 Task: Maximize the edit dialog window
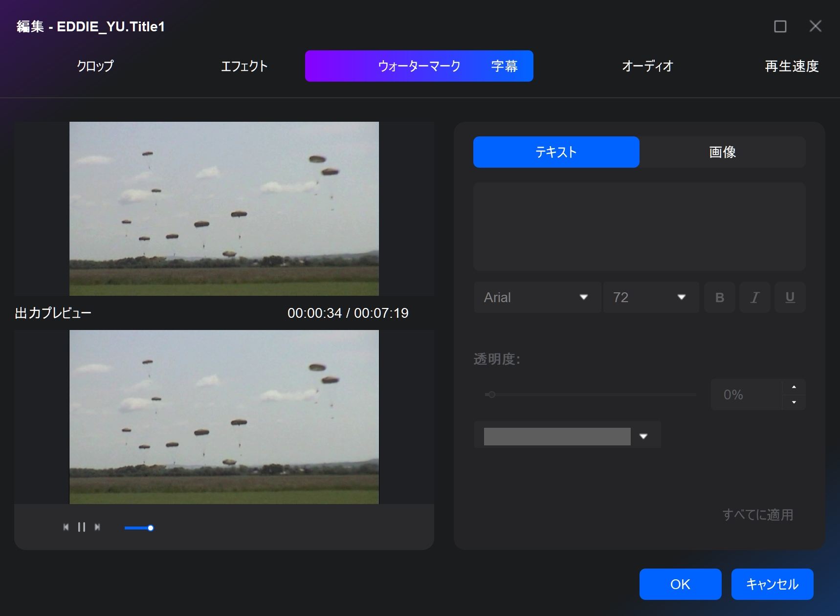point(780,26)
